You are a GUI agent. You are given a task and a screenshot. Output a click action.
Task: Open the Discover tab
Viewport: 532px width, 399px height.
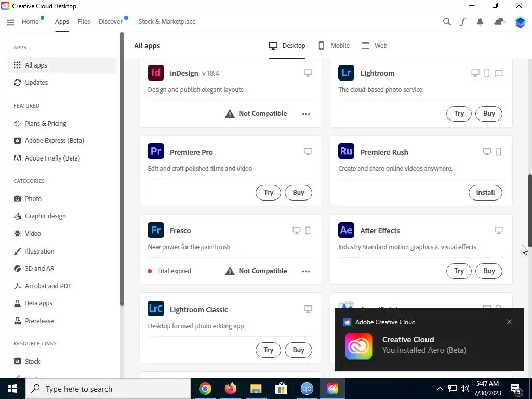coord(111,22)
